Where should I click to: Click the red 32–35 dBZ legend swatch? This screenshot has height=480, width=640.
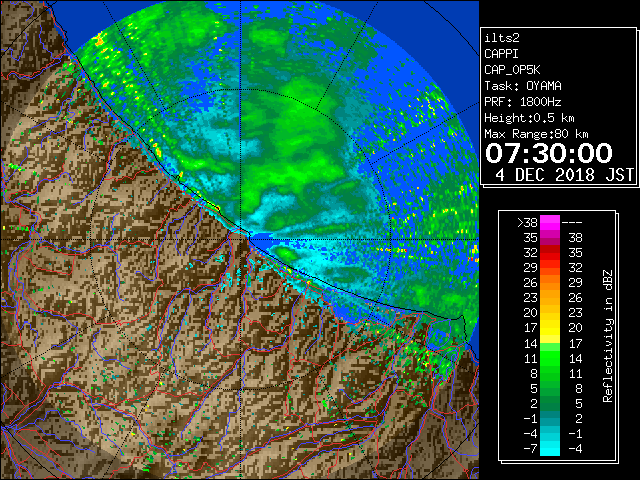pyautogui.click(x=550, y=253)
